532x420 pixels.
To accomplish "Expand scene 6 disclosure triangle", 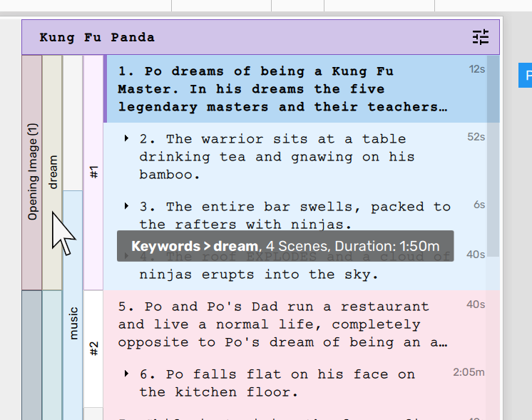I will point(126,373).
